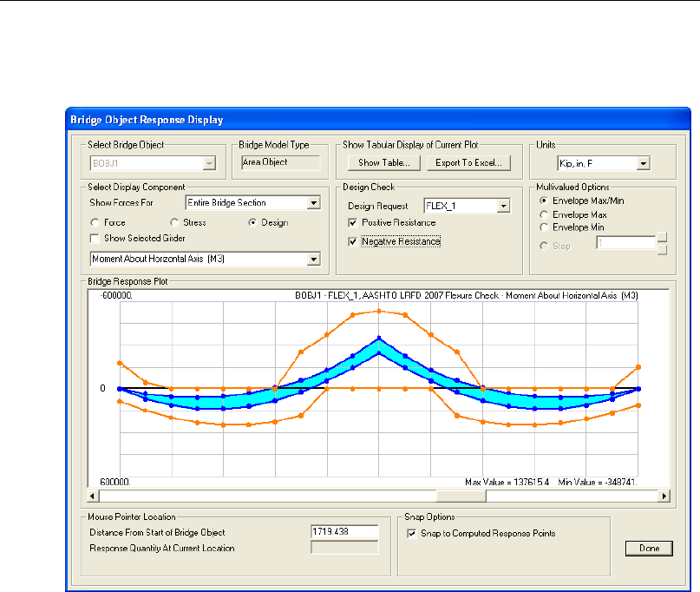This screenshot has height=592, width=700.
Task: Select Envelope Max/Min option
Action: point(544,201)
